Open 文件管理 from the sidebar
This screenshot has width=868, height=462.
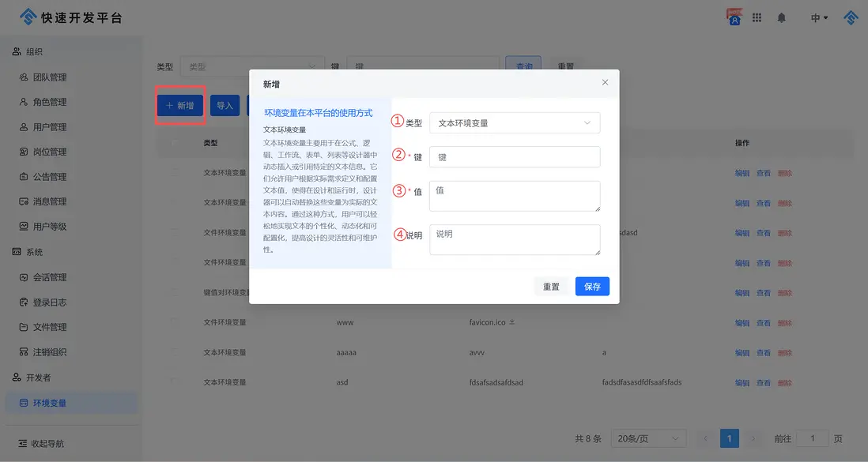click(x=51, y=327)
